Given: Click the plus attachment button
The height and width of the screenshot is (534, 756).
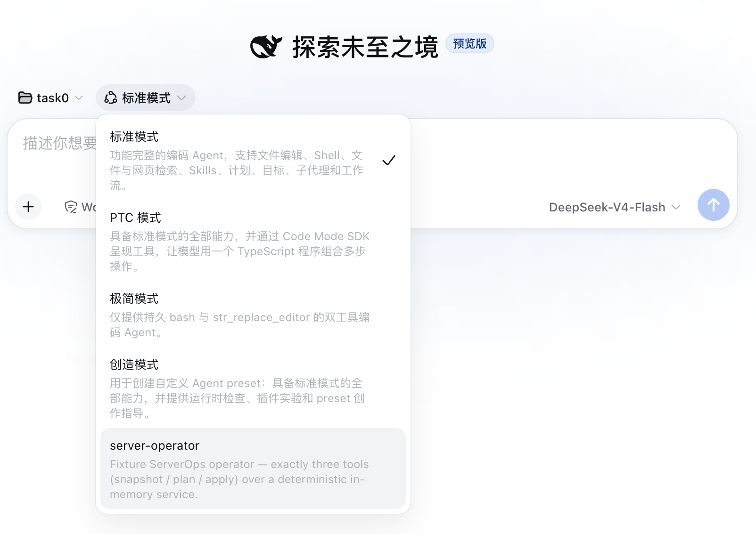Looking at the screenshot, I should pyautogui.click(x=28, y=207).
